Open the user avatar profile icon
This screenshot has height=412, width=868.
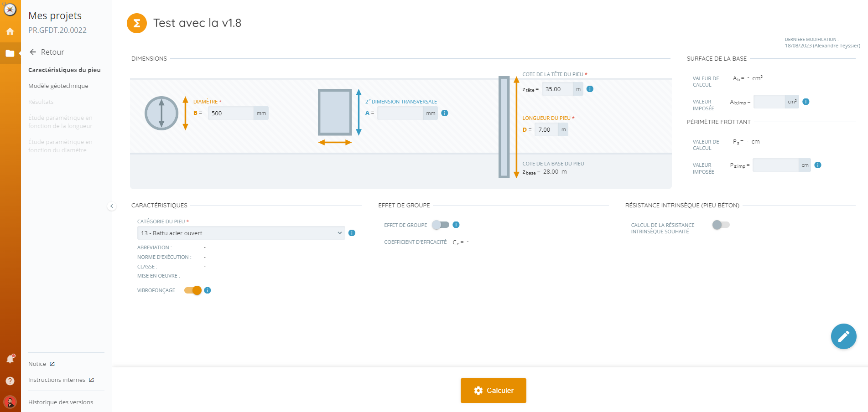point(10,402)
